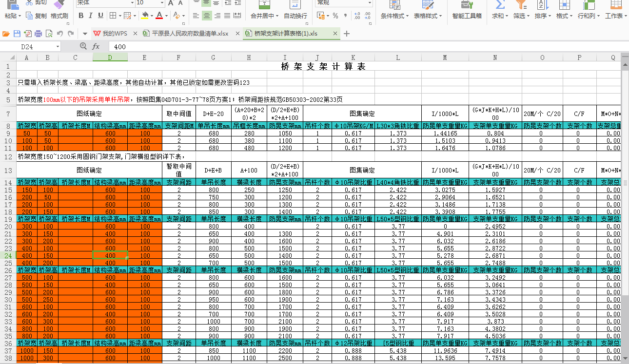This screenshot has height=364, width=629.
Task: Click the 求和 sum icon
Action: pos(500,5)
